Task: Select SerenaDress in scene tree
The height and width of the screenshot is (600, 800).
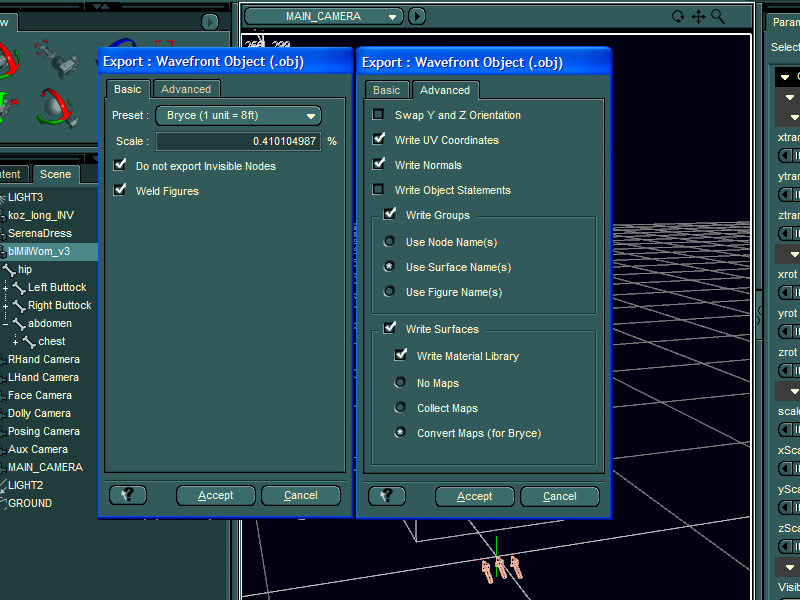Action: point(40,233)
